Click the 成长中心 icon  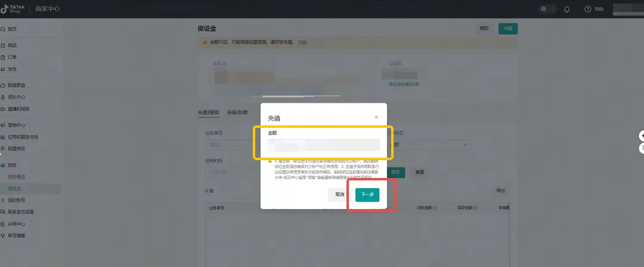click(x=3, y=97)
